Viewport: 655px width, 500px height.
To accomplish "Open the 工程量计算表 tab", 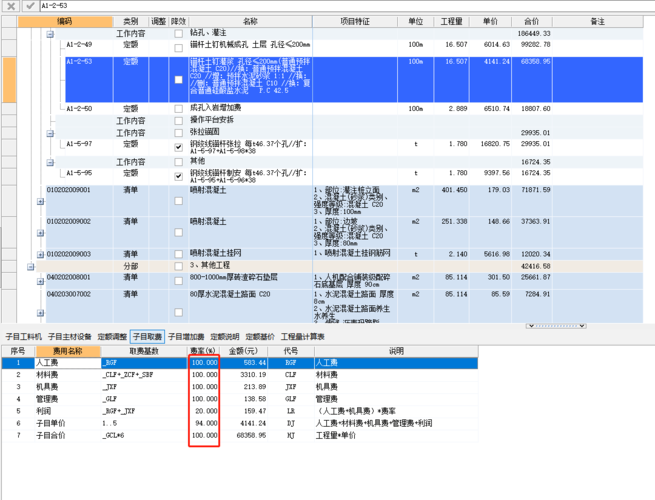I will pyautogui.click(x=303, y=337).
